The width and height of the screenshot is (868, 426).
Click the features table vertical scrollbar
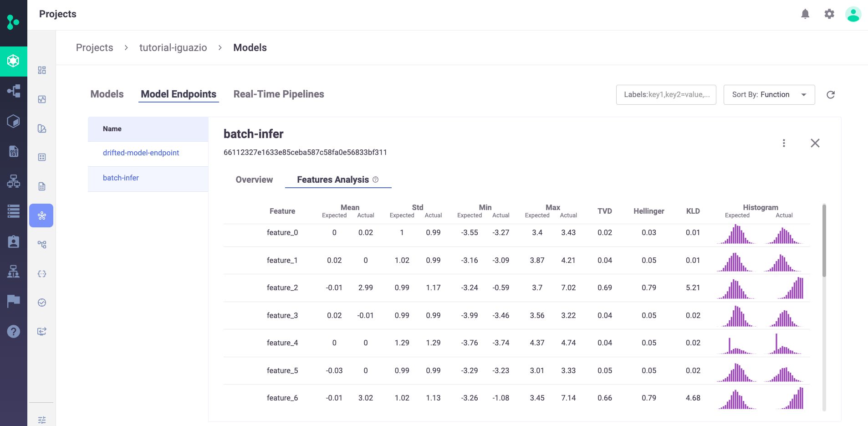pyautogui.click(x=824, y=241)
